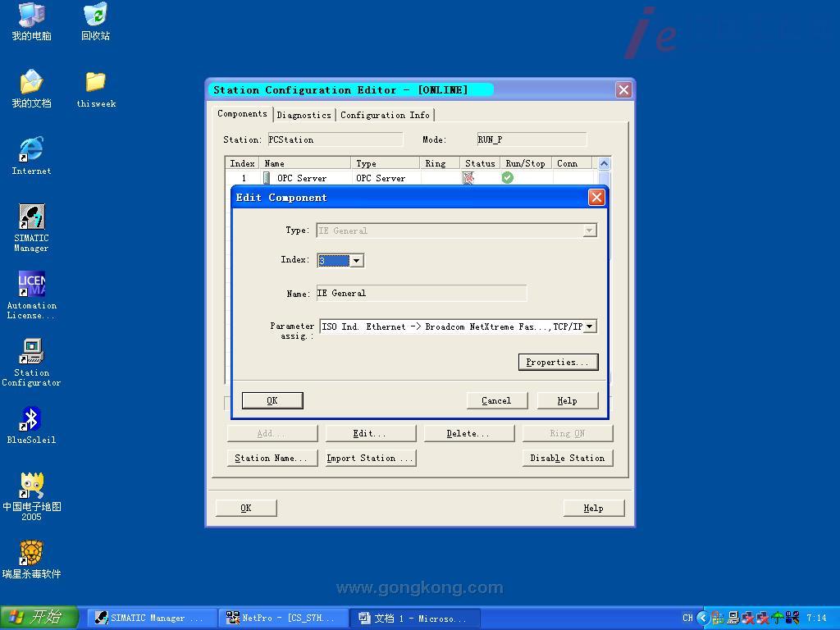Switch to the Diagnostics tab

(304, 115)
